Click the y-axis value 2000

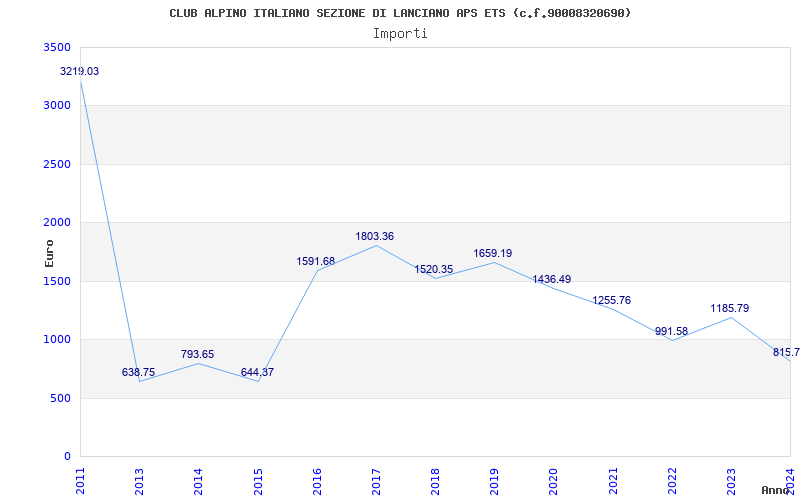58,222
